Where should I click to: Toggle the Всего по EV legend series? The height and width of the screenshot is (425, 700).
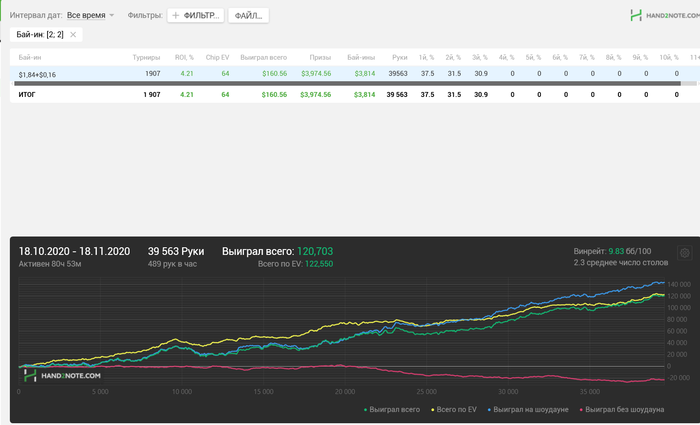tap(454, 409)
